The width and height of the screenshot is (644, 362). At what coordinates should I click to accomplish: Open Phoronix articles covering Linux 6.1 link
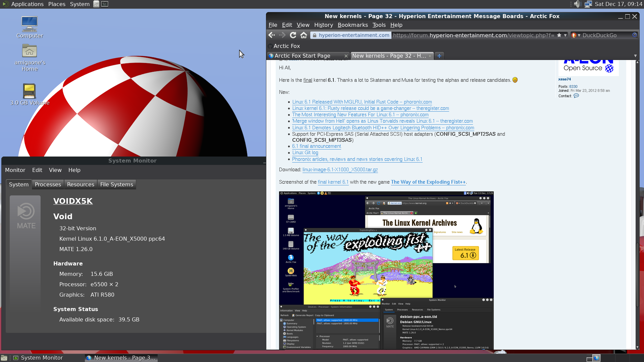pos(357,159)
